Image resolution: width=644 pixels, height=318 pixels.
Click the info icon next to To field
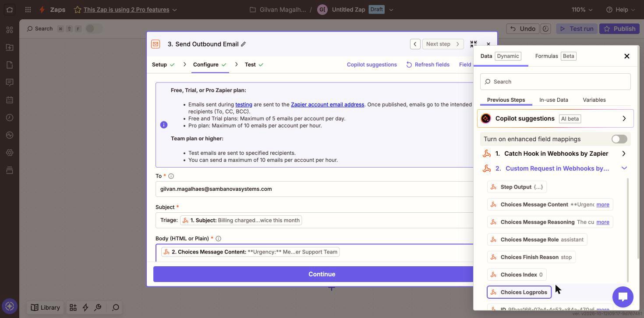pos(171,176)
